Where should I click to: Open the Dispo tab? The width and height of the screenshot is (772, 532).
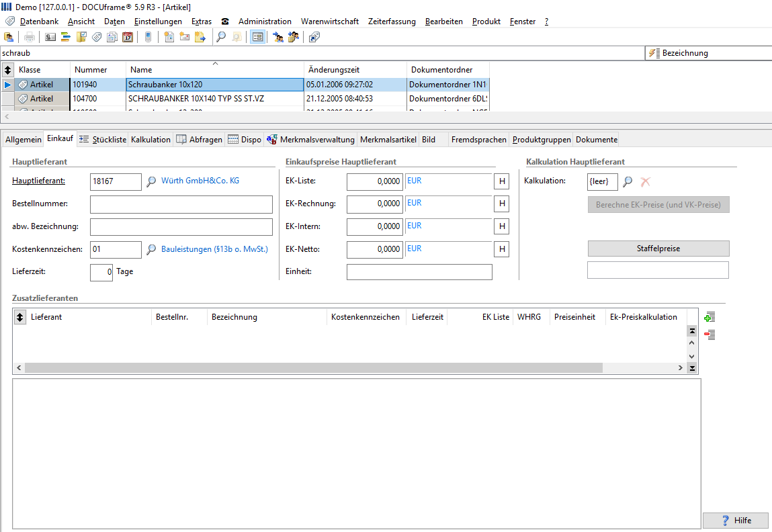click(x=245, y=140)
